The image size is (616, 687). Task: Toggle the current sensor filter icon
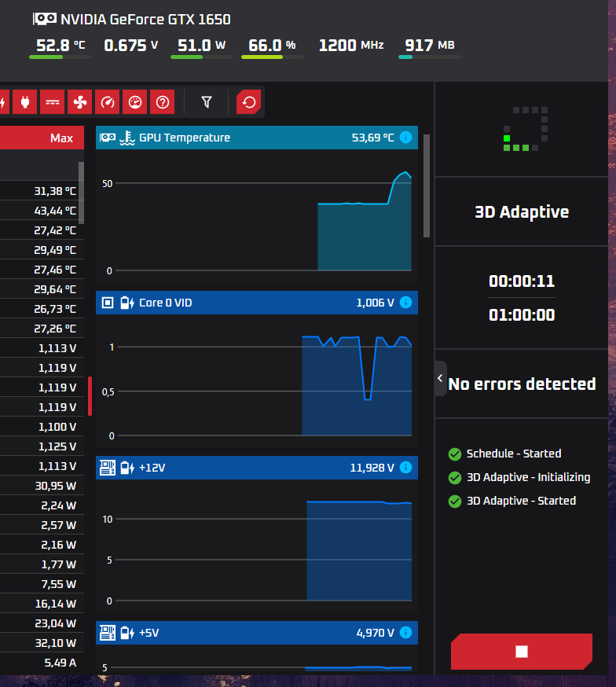(x=52, y=102)
